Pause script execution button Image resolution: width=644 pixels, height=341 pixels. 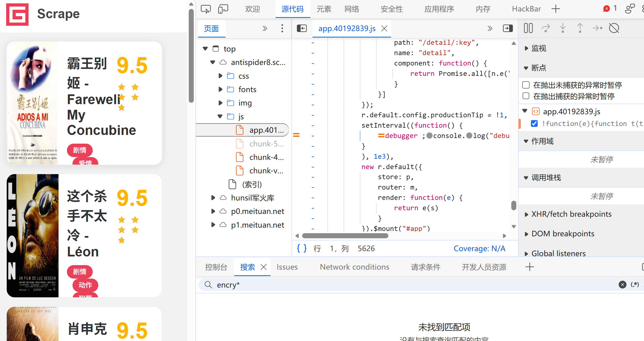click(x=528, y=28)
